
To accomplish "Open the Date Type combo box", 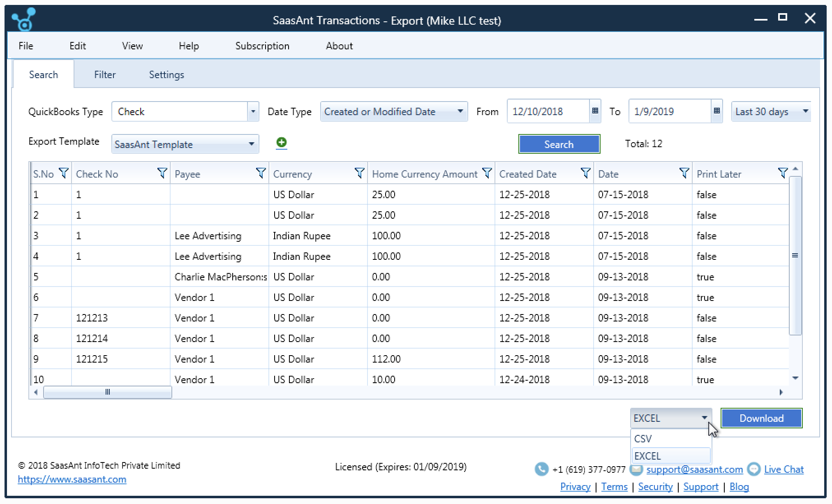I will point(393,111).
